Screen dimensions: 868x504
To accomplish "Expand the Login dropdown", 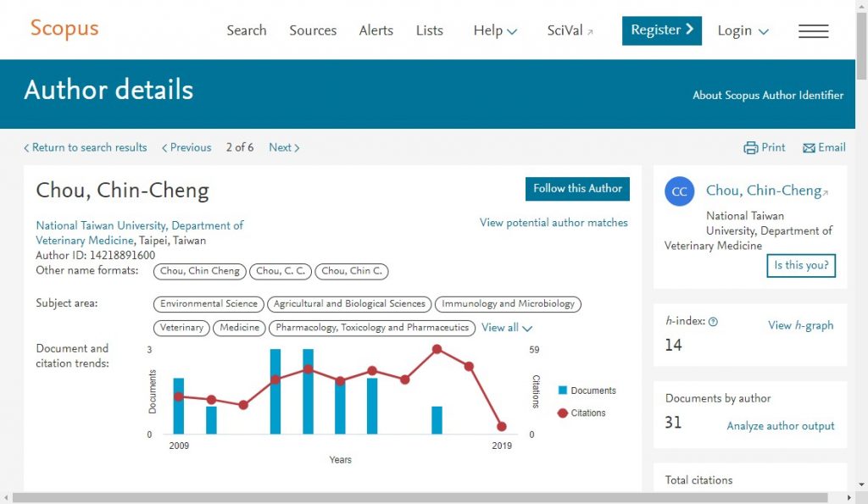I will coord(743,30).
